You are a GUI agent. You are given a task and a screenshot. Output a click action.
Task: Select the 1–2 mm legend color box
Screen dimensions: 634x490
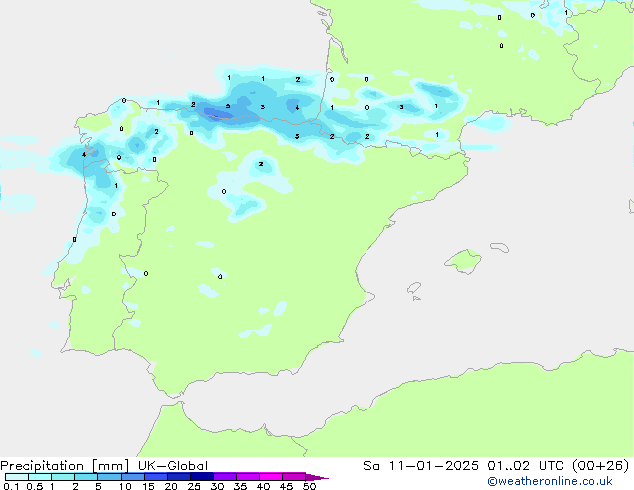63,477
